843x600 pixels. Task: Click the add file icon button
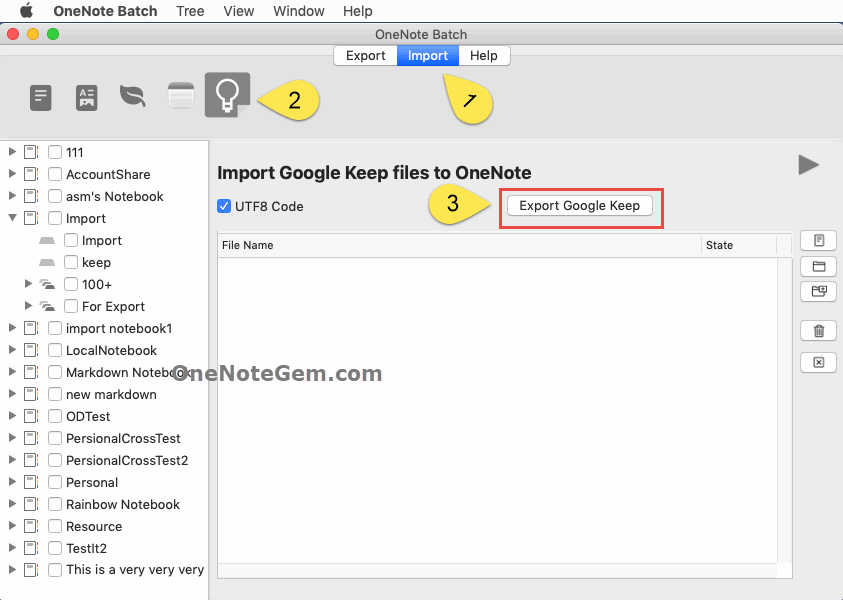pos(818,240)
